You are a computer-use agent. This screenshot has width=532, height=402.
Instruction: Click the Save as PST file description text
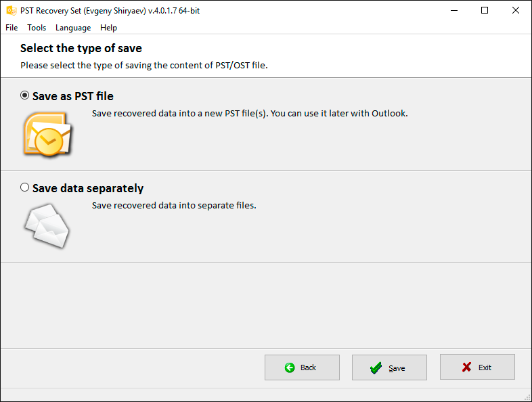(250, 113)
